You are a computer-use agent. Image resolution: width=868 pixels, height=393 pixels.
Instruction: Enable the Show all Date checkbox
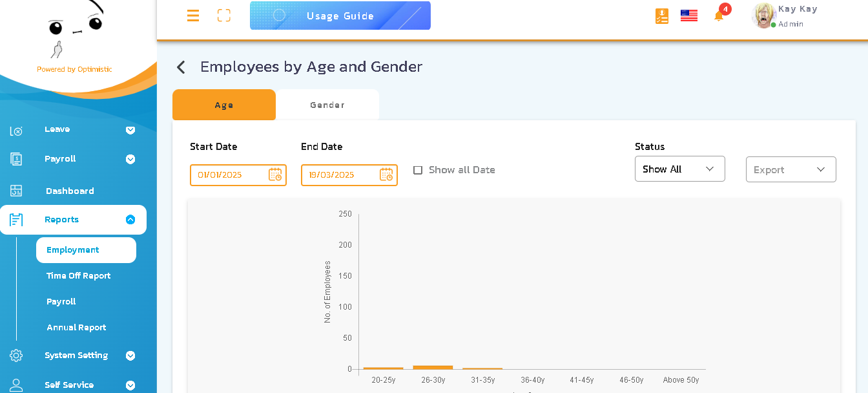point(418,170)
